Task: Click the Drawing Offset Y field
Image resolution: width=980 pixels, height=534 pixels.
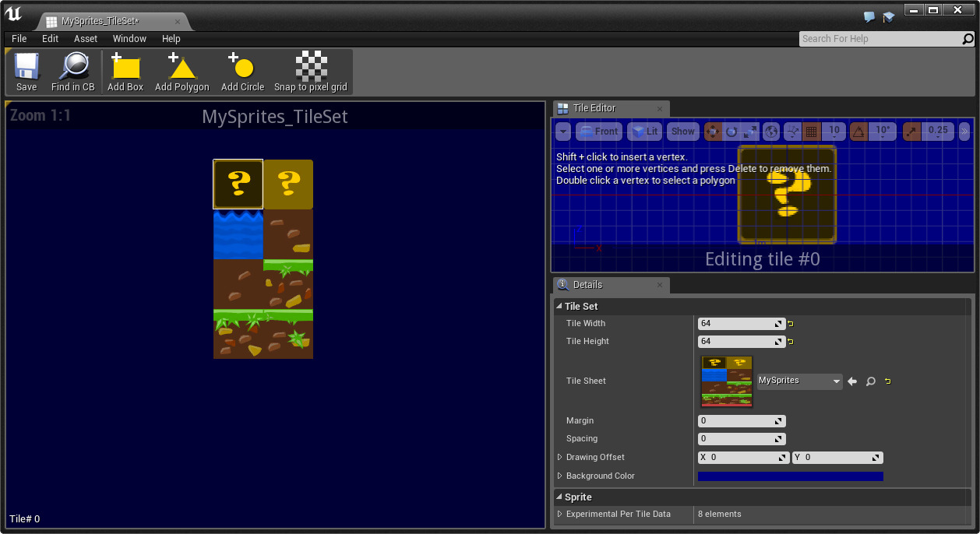Action: (x=837, y=458)
